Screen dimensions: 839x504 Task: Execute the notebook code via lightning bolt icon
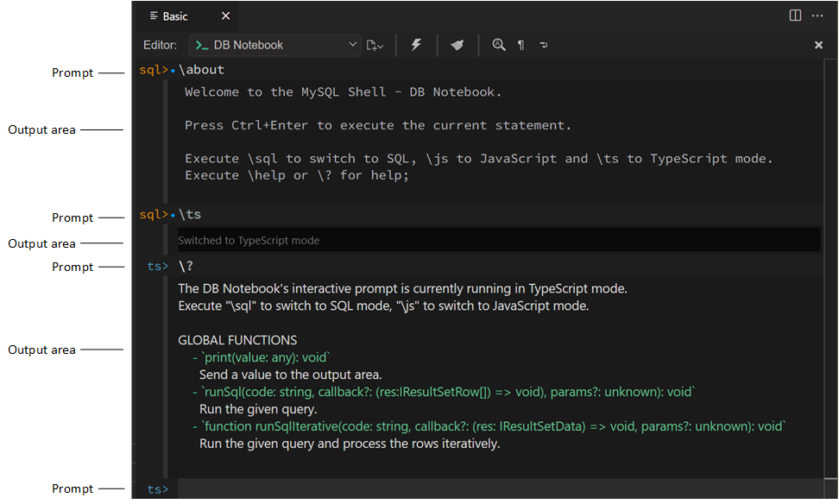[416, 45]
